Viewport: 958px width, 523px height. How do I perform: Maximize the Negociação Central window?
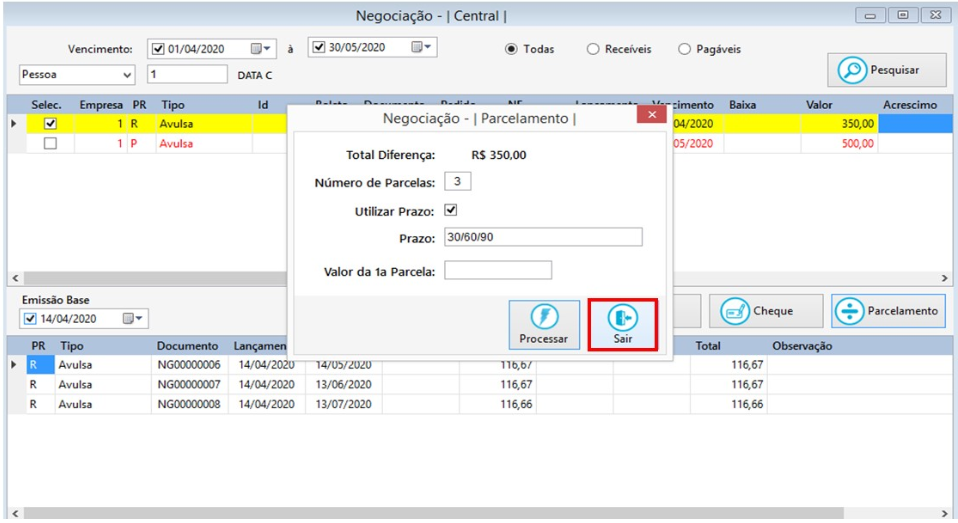(902, 15)
